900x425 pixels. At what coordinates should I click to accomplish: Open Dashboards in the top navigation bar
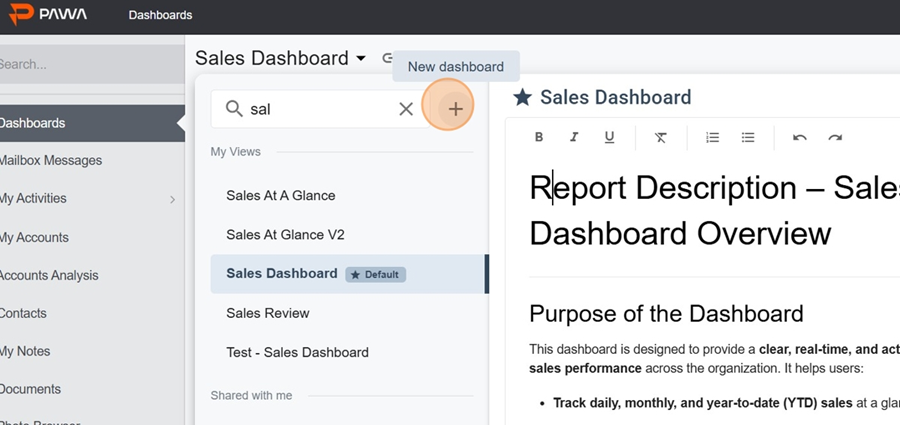(160, 15)
